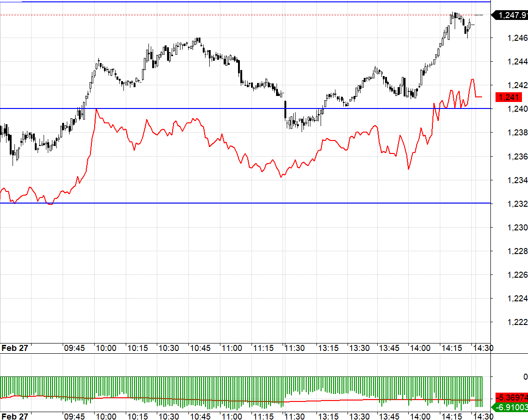Viewport: 528px width, 420px height.
Task: Click the 1,246 price scale value
Action: [518, 38]
